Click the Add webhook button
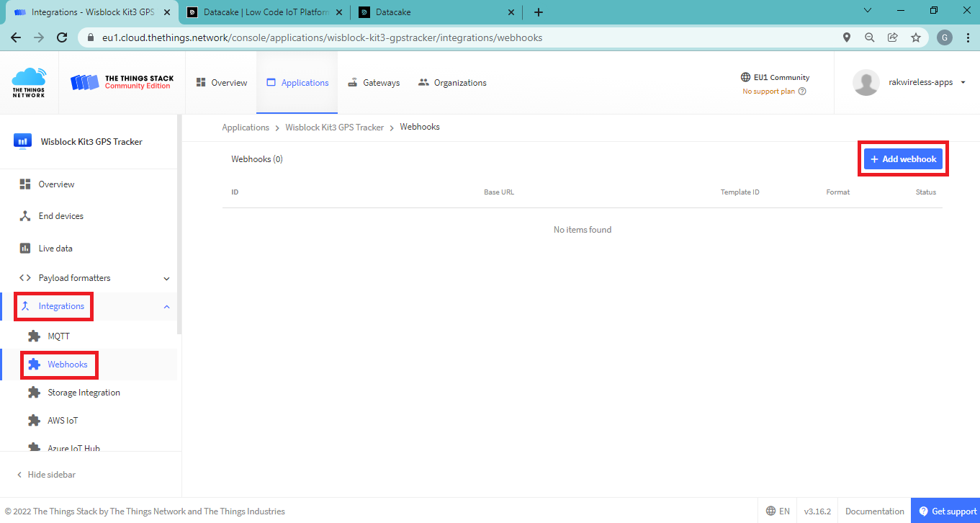 tap(903, 159)
